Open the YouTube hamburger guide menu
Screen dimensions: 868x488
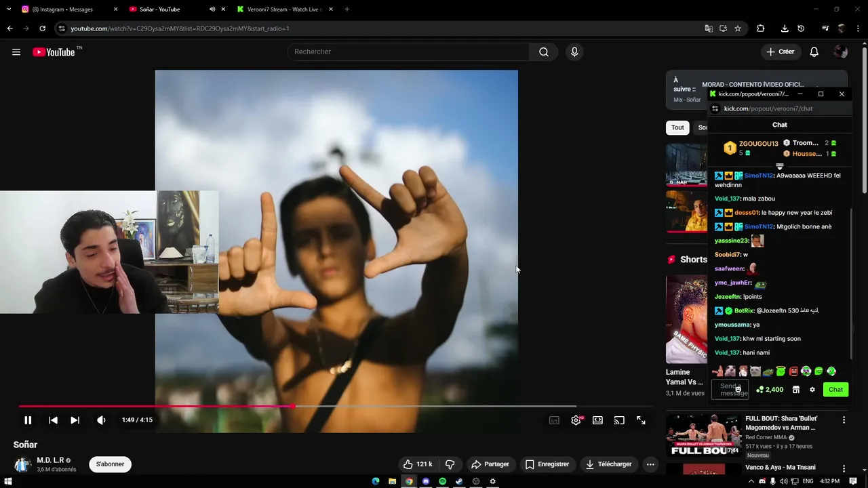point(16,52)
